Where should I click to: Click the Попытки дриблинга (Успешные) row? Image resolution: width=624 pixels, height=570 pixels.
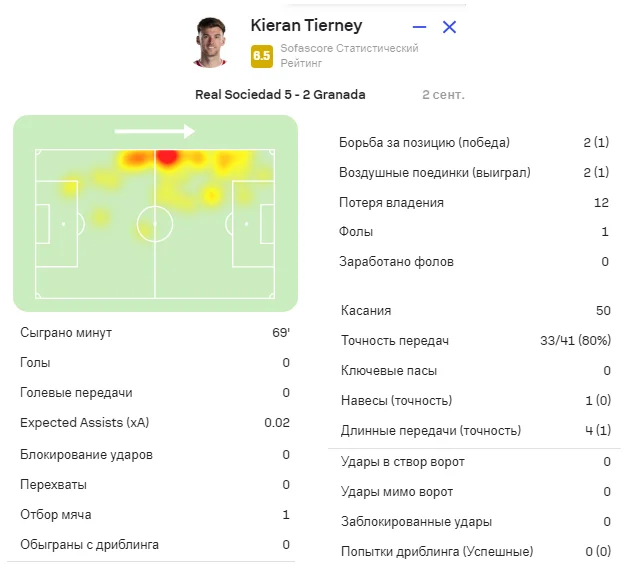474,552
